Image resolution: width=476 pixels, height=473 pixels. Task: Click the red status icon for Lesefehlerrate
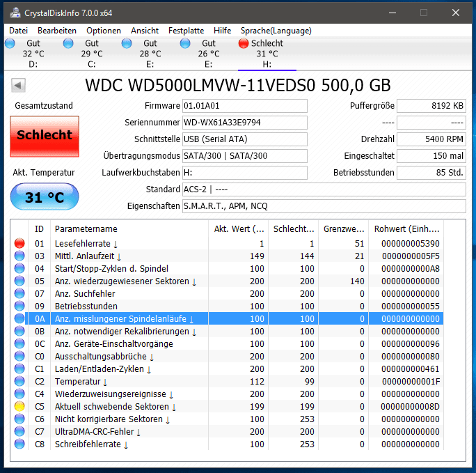click(x=19, y=243)
